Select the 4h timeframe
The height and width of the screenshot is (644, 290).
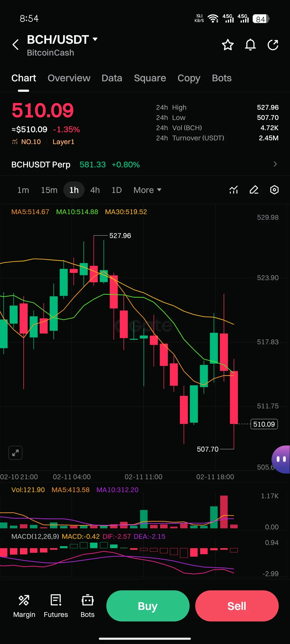[95, 190]
